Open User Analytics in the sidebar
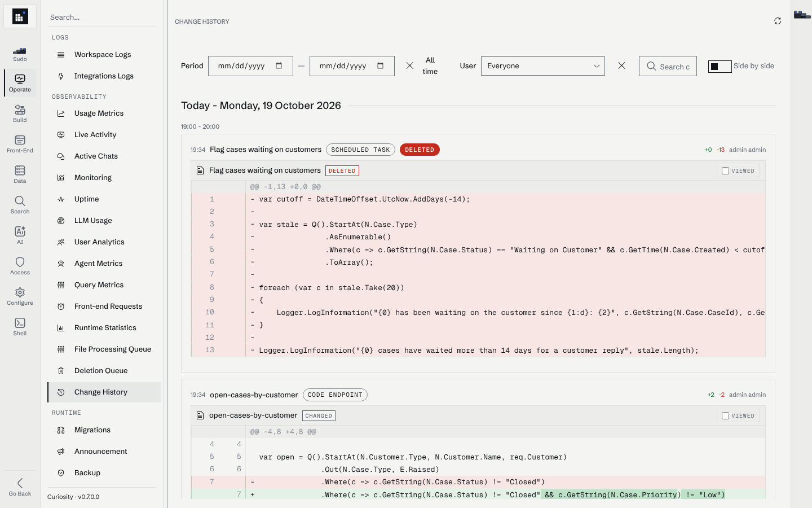 (104, 242)
